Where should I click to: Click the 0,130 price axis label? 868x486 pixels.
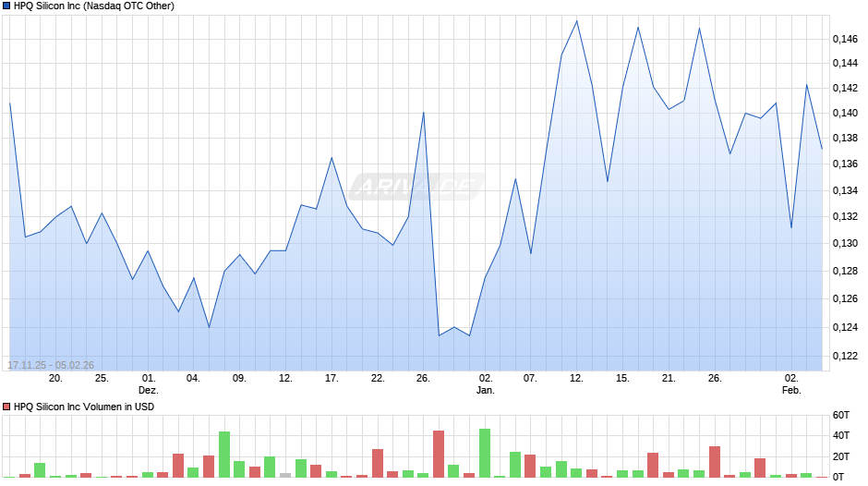coord(845,243)
